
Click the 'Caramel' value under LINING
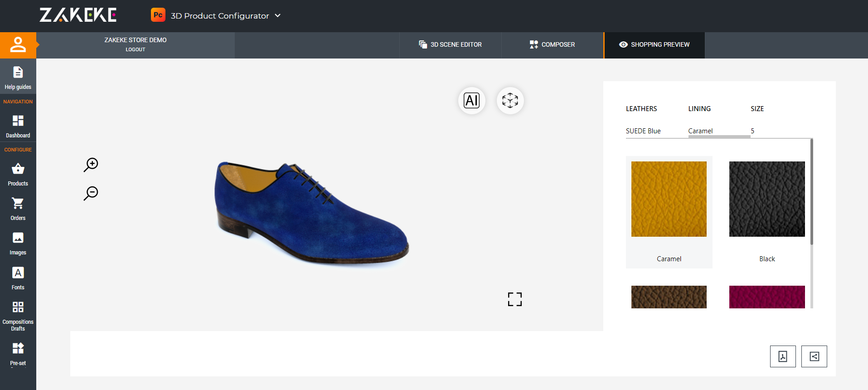(x=700, y=131)
